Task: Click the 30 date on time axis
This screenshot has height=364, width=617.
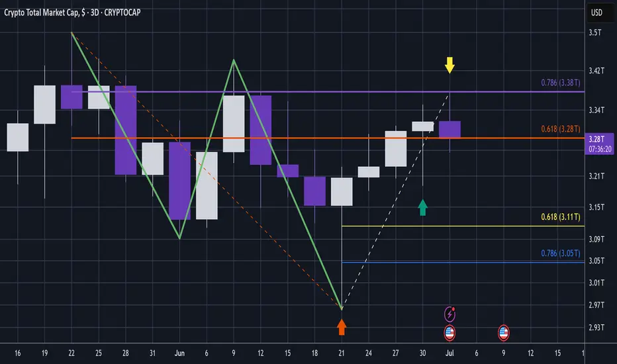Action: click(422, 353)
